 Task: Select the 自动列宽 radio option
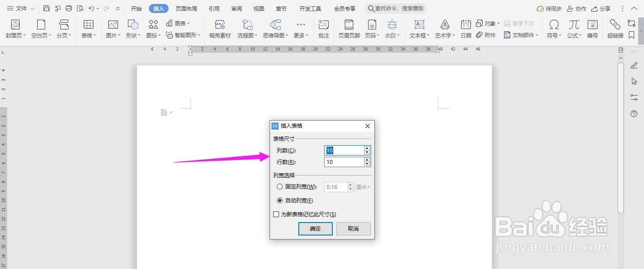[x=280, y=200]
